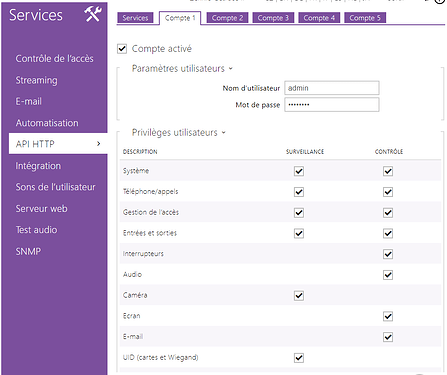The height and width of the screenshot is (375, 447).
Task: Toggle E-mail contrôle checkbox
Action: click(x=388, y=337)
